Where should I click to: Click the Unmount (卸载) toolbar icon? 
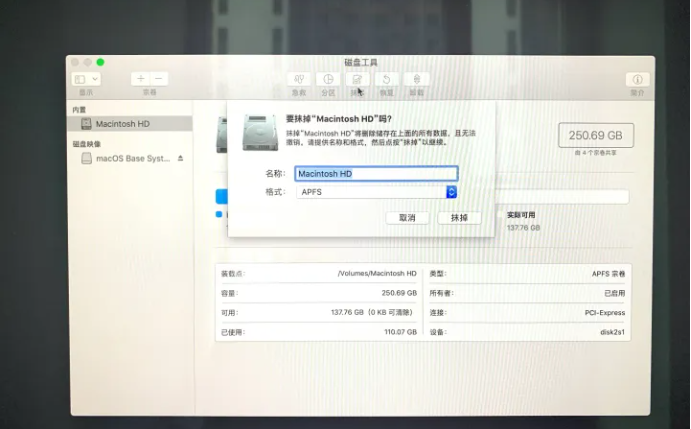416,79
